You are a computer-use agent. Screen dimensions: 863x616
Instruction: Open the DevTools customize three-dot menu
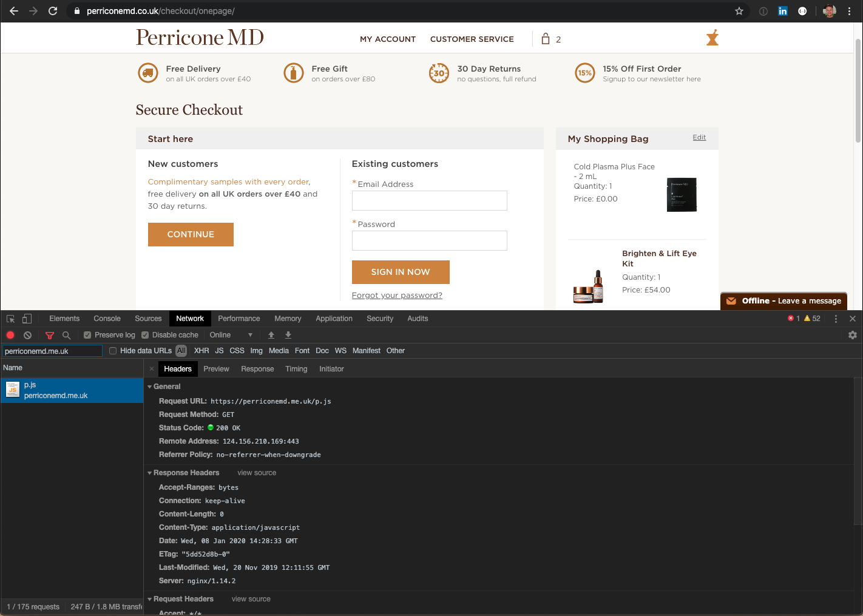(x=836, y=319)
